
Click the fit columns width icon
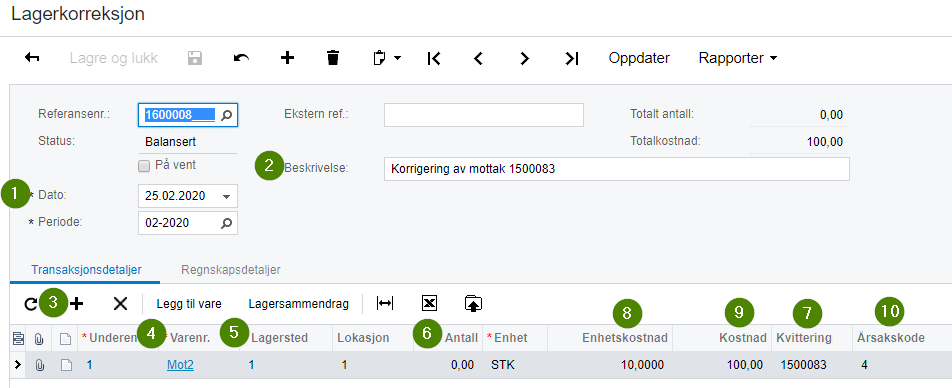click(385, 303)
